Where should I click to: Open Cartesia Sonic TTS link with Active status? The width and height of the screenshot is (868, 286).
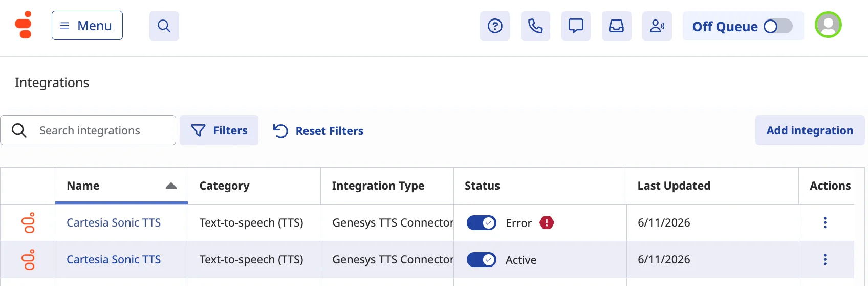coord(114,259)
